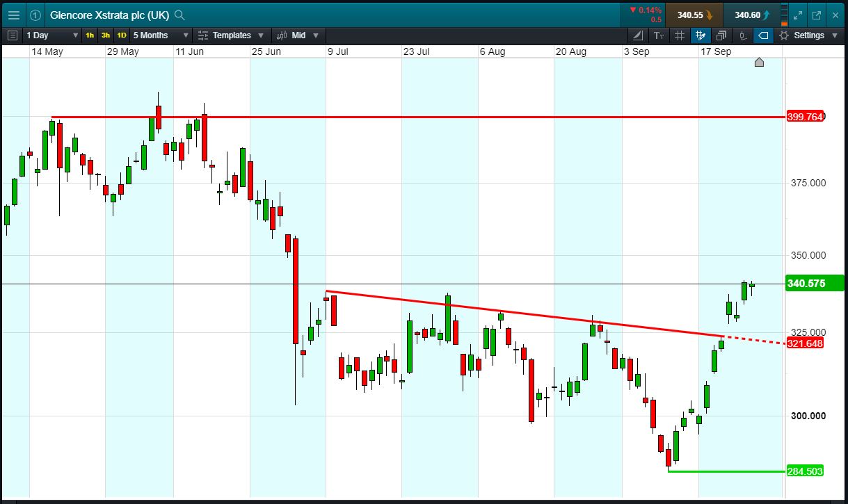
Task: Select the 1D quick interval
Action: tap(121, 35)
